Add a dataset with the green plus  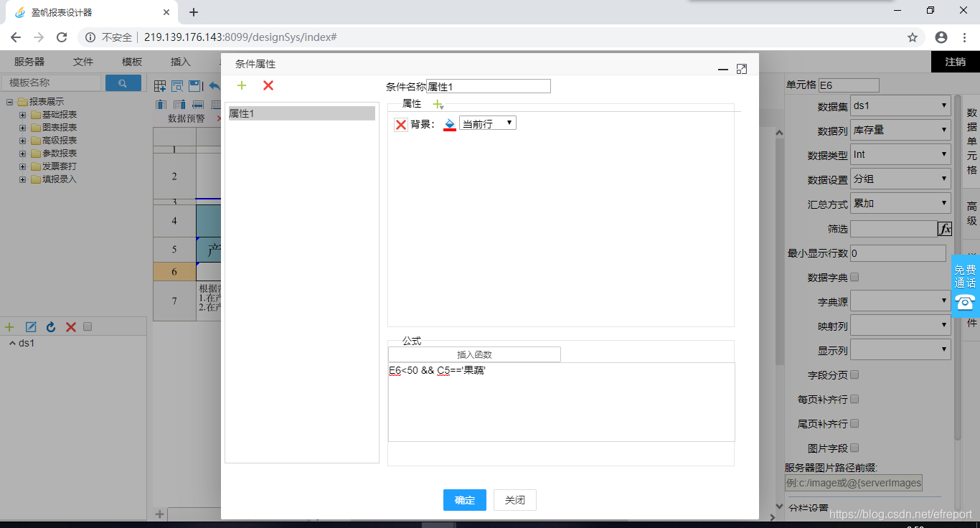point(9,327)
